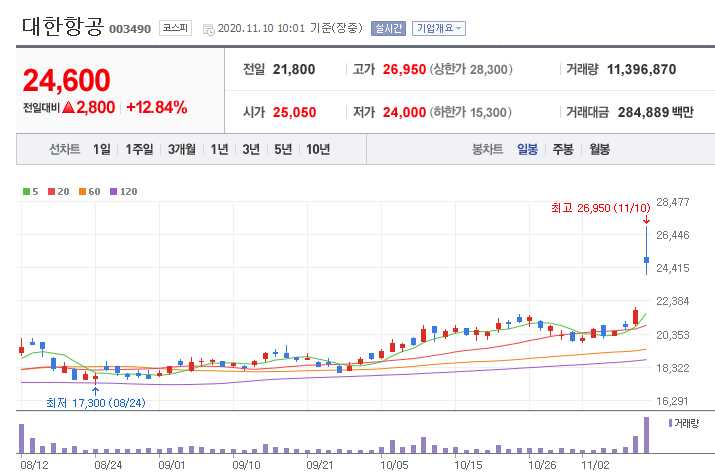Select the 3년 line chart tab
The height and width of the screenshot is (476, 715).
pos(251,149)
